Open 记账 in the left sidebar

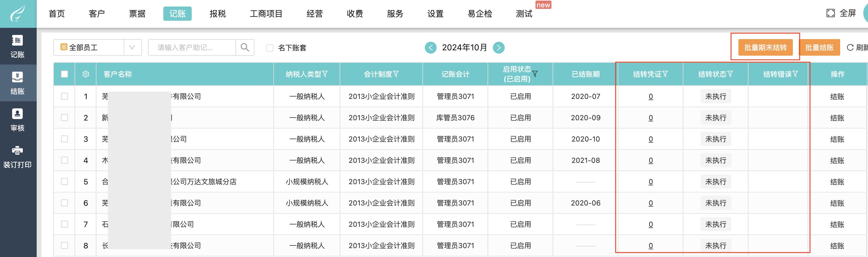click(17, 46)
